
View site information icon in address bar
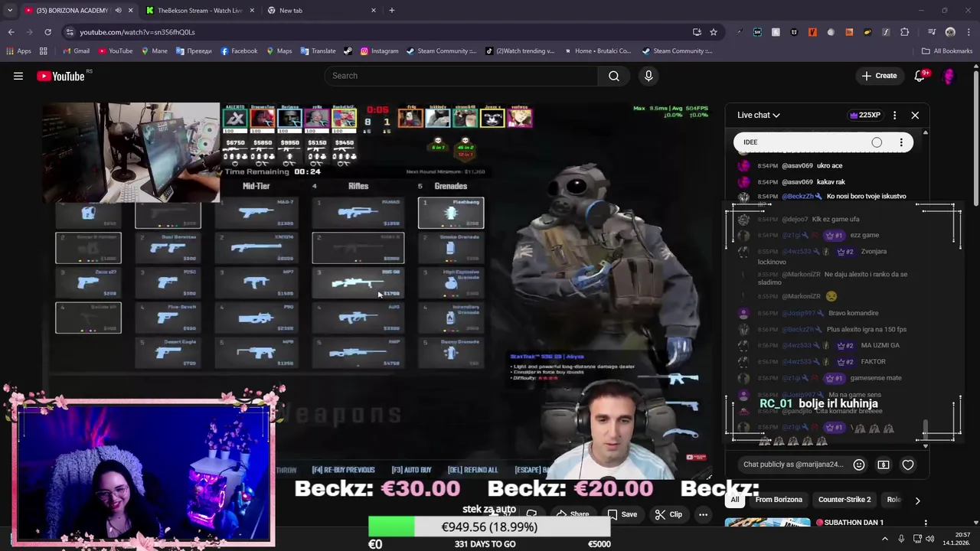click(70, 32)
